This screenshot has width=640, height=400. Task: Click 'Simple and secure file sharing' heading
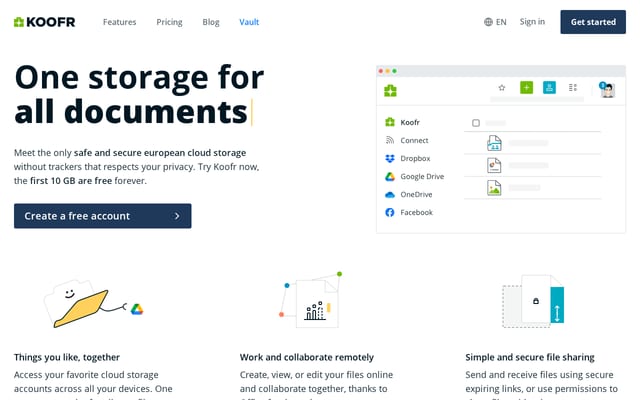(x=530, y=357)
